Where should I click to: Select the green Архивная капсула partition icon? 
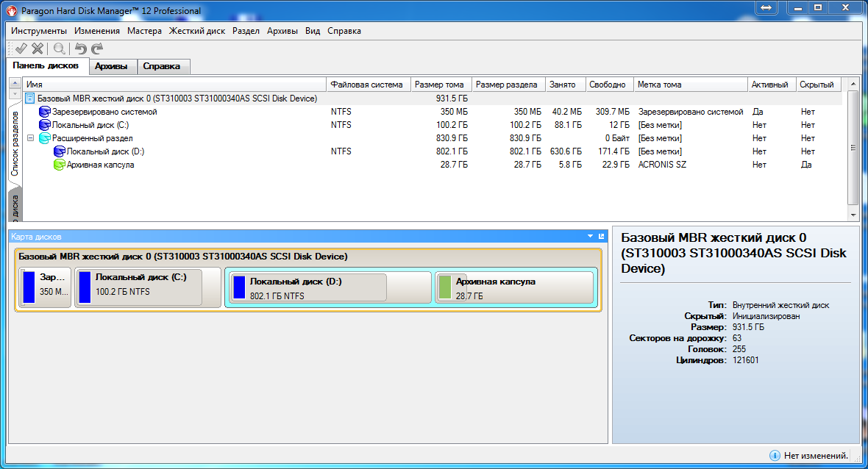pyautogui.click(x=59, y=165)
